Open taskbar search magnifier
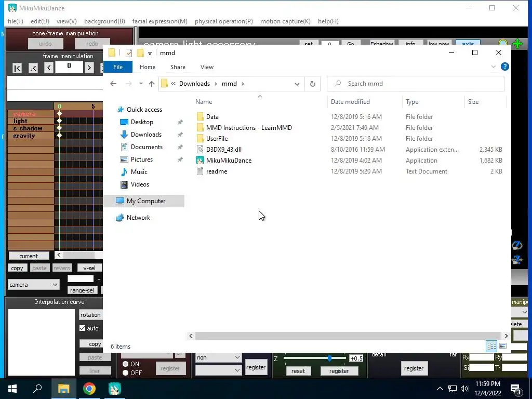Viewport: 532px width, 399px height. click(37, 389)
